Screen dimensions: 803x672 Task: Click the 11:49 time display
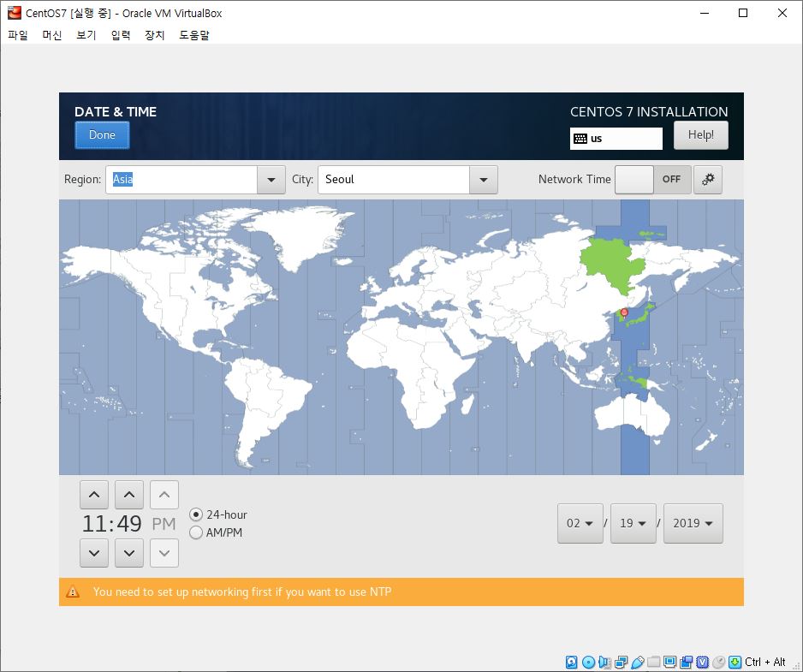point(111,524)
